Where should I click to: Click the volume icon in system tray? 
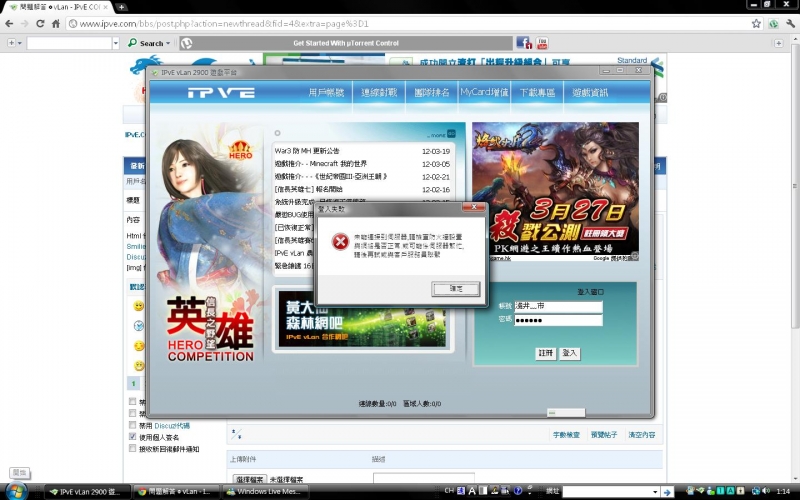click(x=765, y=491)
